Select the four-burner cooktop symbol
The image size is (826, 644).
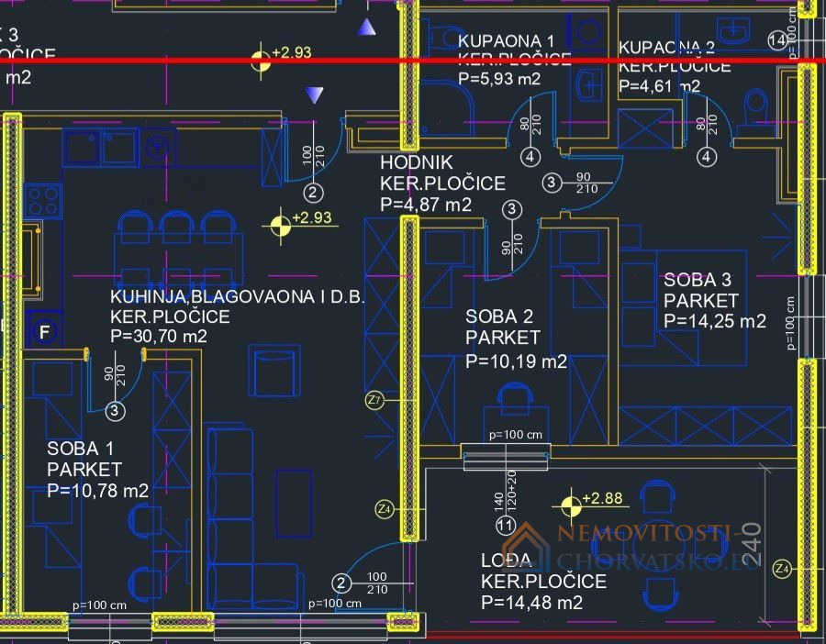tap(42, 201)
